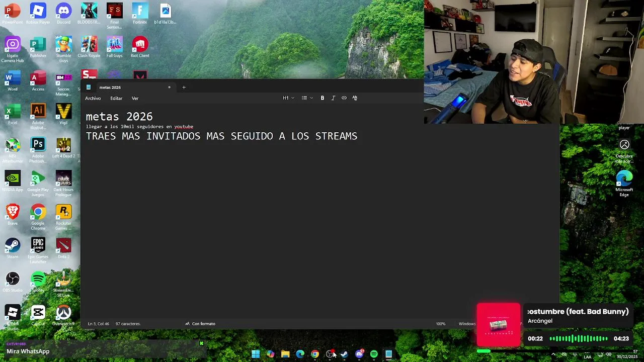Click the TRAES MAS INVITADOS line
Image resolution: width=644 pixels, height=362 pixels.
(x=221, y=136)
